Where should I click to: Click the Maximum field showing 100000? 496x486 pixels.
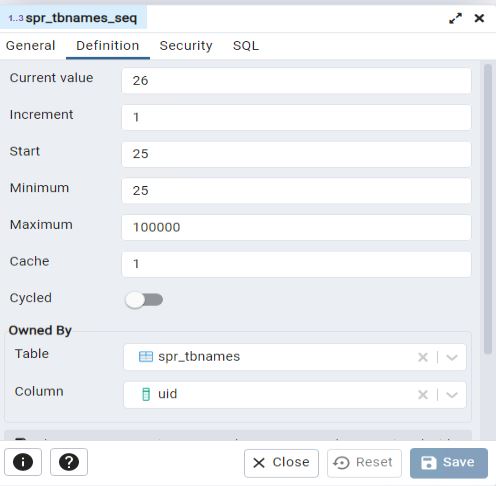(296, 227)
